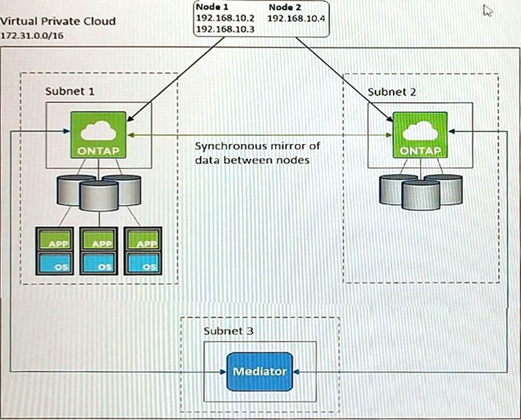Viewport: 521px width, 420px height.
Task: Click the ONTAP node icon in Subnet 1
Action: pos(98,134)
